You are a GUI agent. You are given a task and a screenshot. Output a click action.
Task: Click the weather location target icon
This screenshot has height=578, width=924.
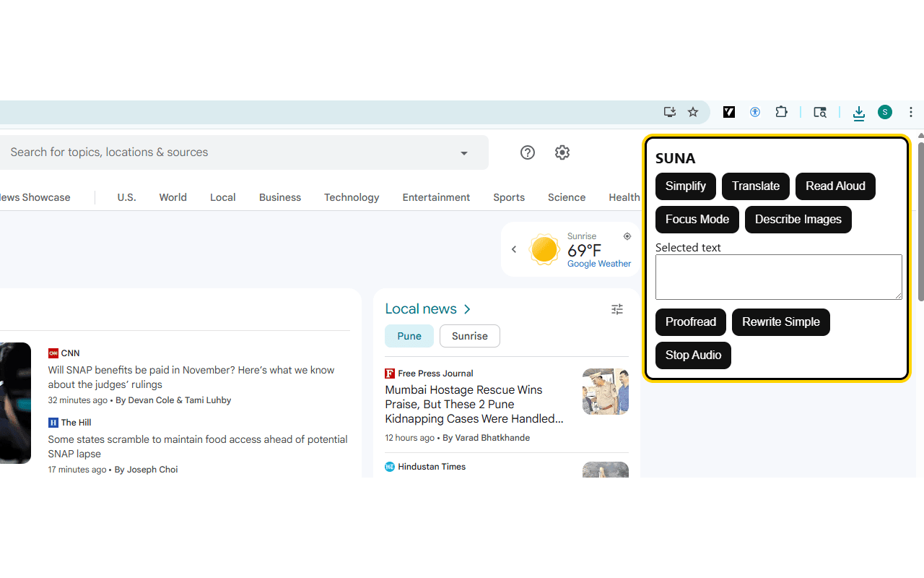(x=627, y=236)
